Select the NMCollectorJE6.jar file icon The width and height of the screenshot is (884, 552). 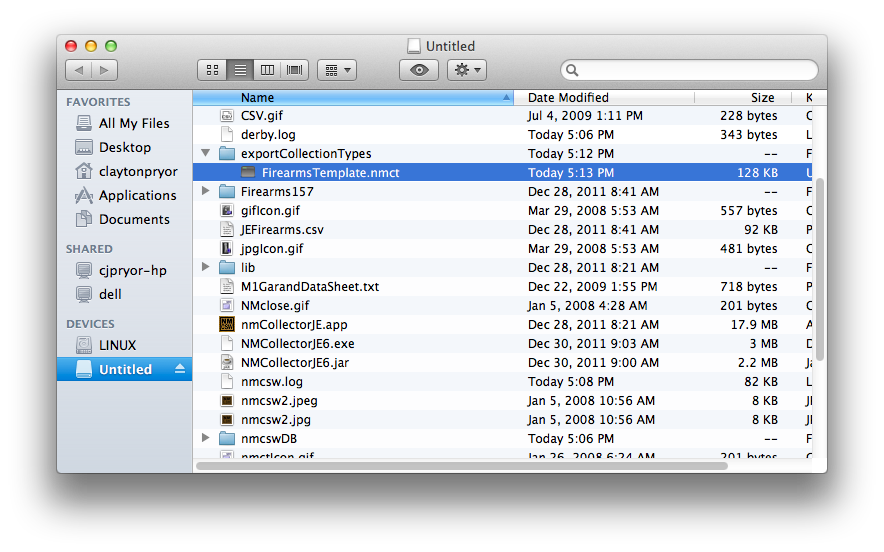pos(227,363)
